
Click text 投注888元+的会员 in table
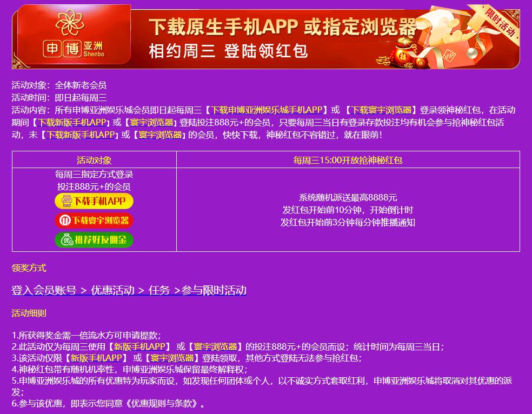[94, 187]
